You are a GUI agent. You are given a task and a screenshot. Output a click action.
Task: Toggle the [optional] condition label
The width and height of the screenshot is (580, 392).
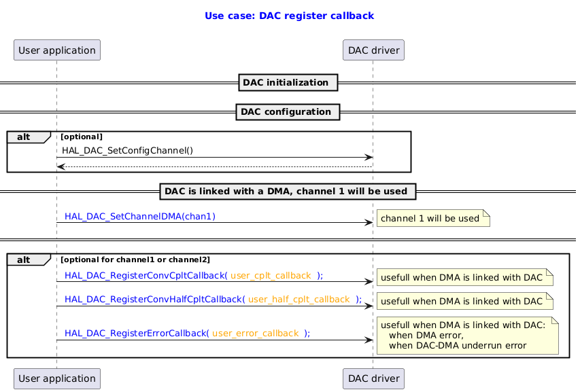(82, 137)
